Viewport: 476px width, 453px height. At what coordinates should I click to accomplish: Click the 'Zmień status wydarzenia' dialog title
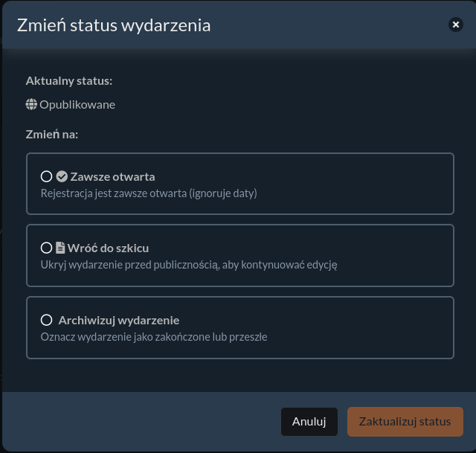tap(114, 25)
